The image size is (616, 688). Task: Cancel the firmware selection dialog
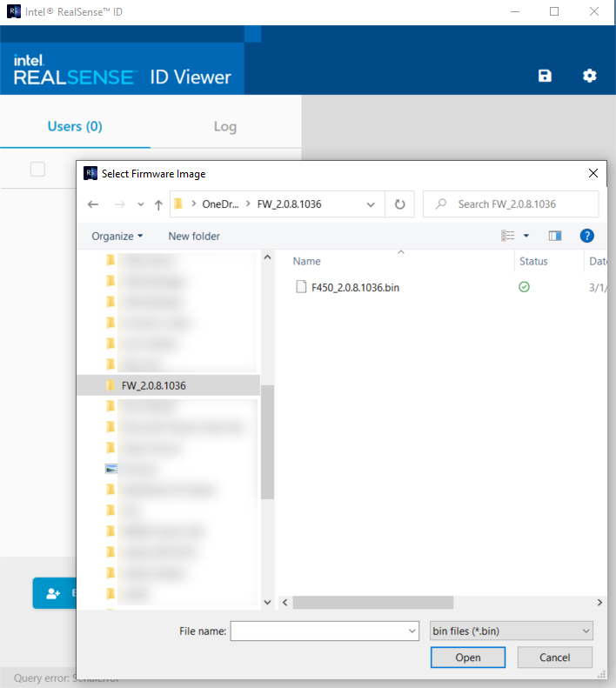555,658
